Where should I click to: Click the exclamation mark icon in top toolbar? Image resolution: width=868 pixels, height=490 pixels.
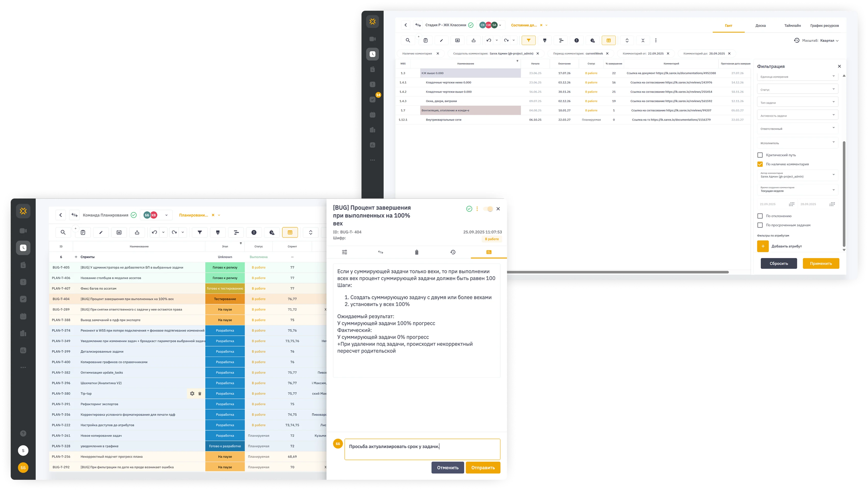[576, 40]
